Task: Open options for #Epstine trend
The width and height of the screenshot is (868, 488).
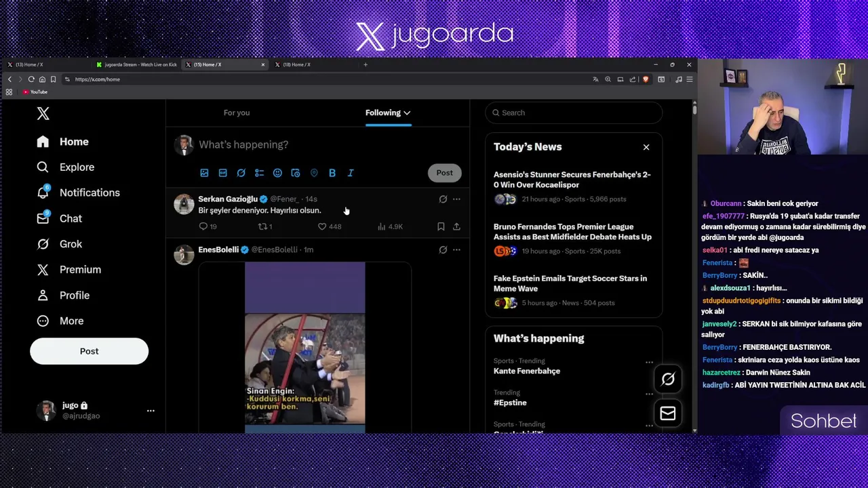Action: [649, 394]
